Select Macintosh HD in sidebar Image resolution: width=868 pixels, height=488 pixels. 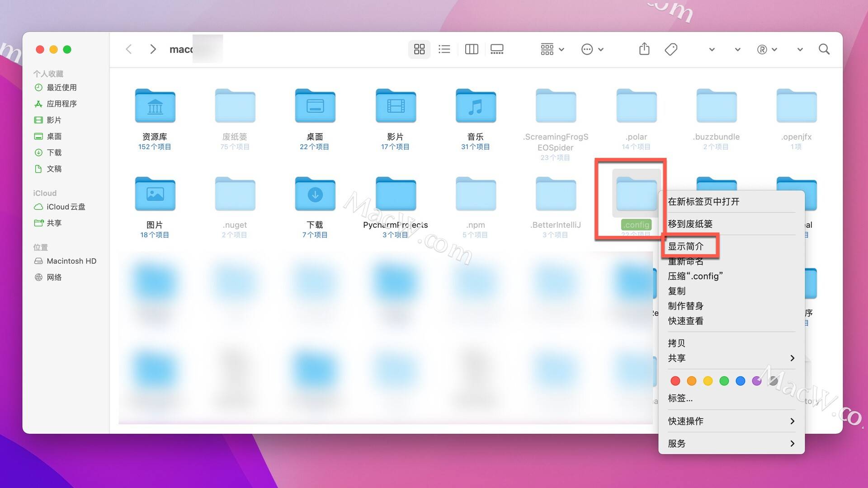[71, 261]
